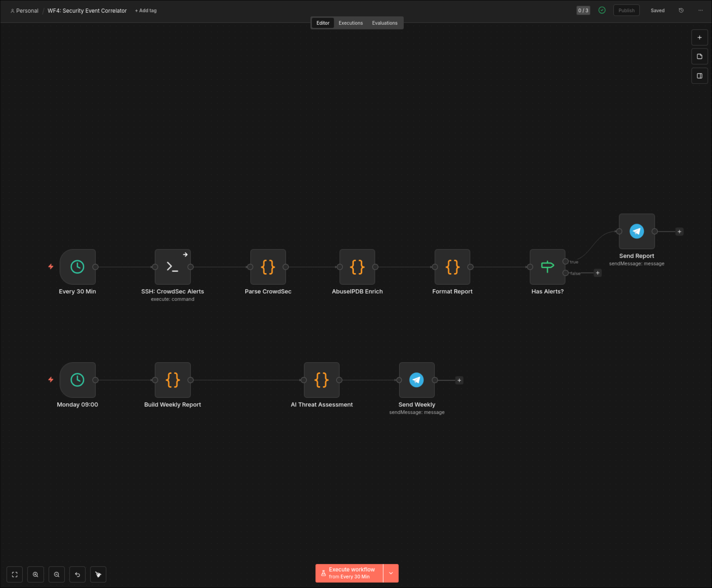Click the workflow name WF4: Security Event Correlator
The width and height of the screenshot is (712, 588).
point(87,11)
